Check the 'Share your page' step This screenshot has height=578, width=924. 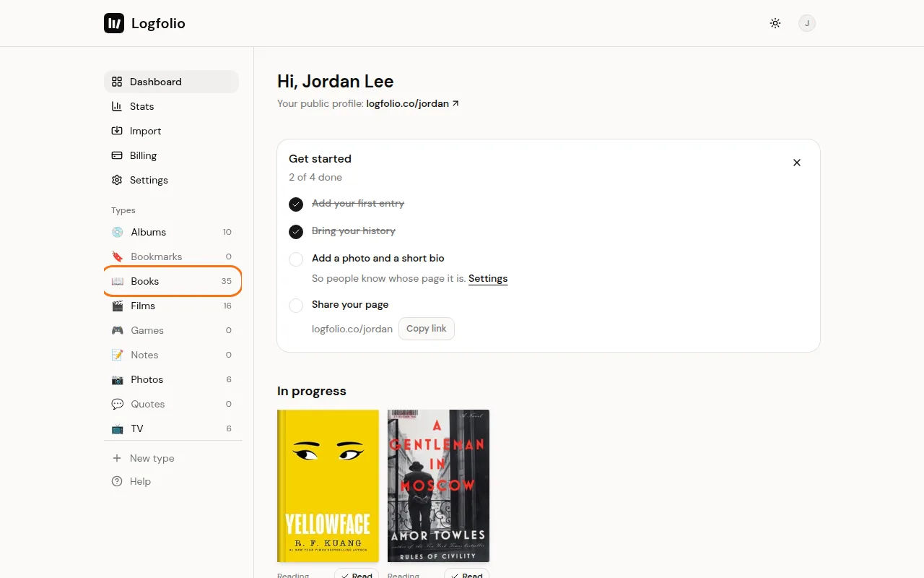[x=296, y=306]
